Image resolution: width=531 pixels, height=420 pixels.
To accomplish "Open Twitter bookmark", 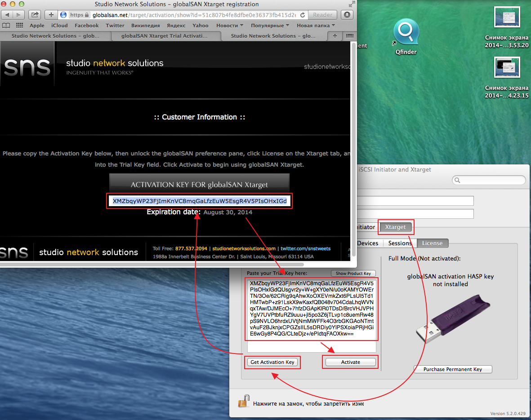I will click(115, 26).
